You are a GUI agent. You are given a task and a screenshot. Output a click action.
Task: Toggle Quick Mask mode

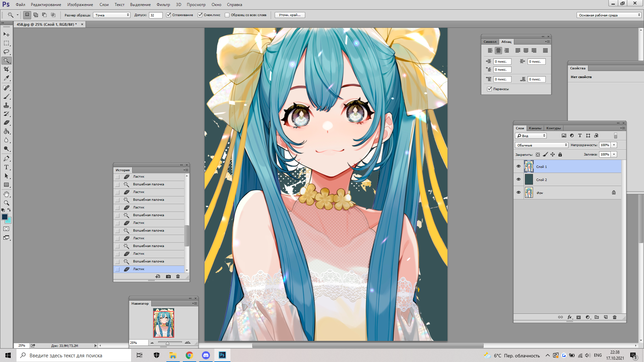point(6,229)
